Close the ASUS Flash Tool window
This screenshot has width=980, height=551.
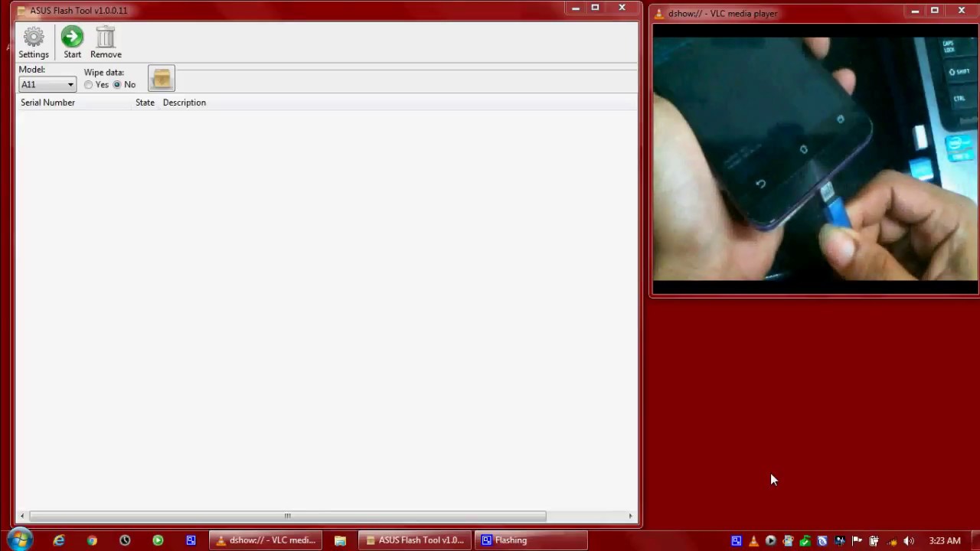point(622,8)
